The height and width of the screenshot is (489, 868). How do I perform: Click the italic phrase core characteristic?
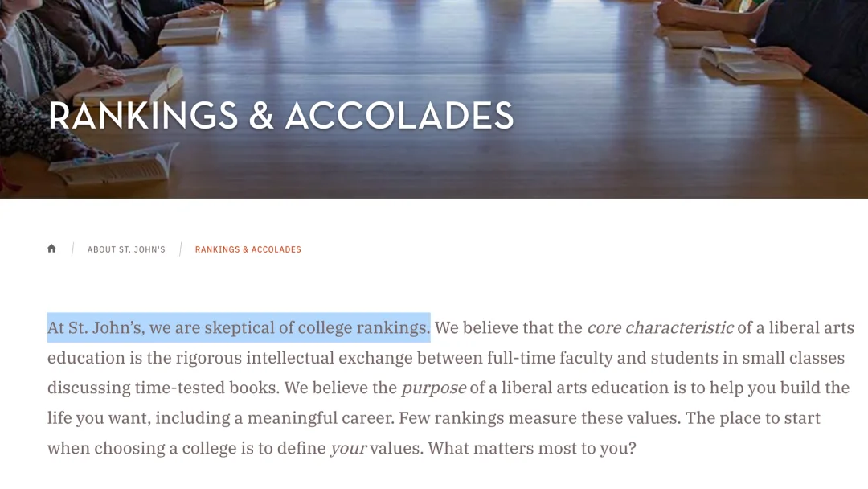click(x=660, y=328)
